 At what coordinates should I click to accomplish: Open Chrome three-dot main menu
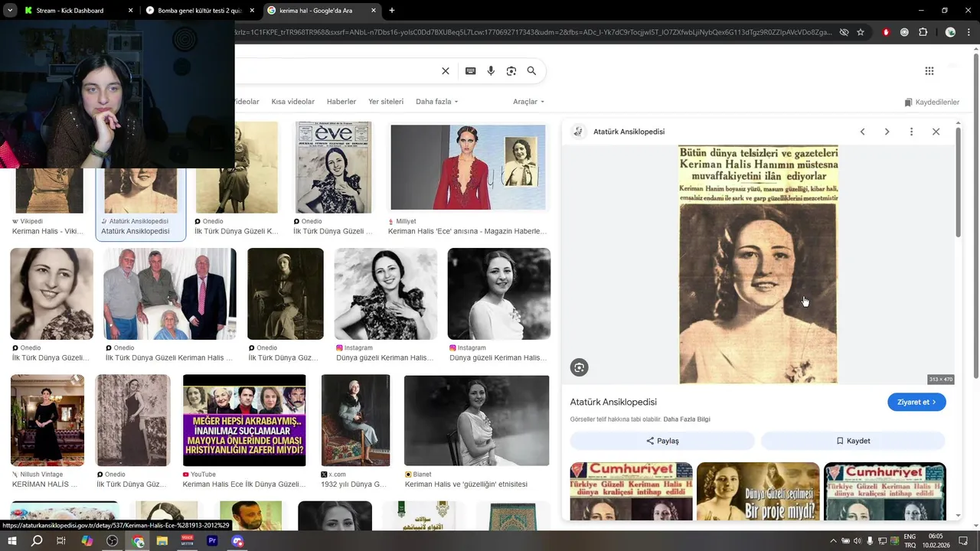968,32
